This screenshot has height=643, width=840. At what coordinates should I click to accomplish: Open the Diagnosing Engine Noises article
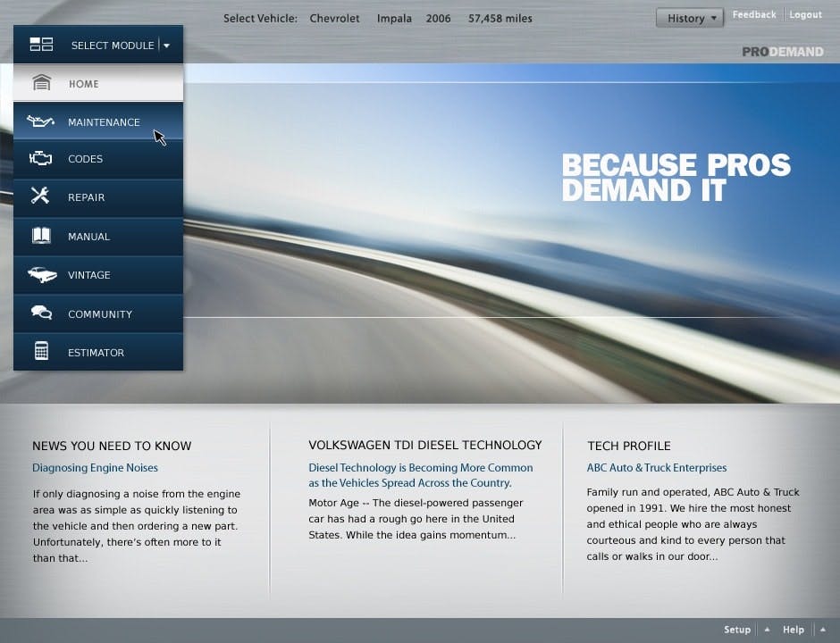(95, 467)
